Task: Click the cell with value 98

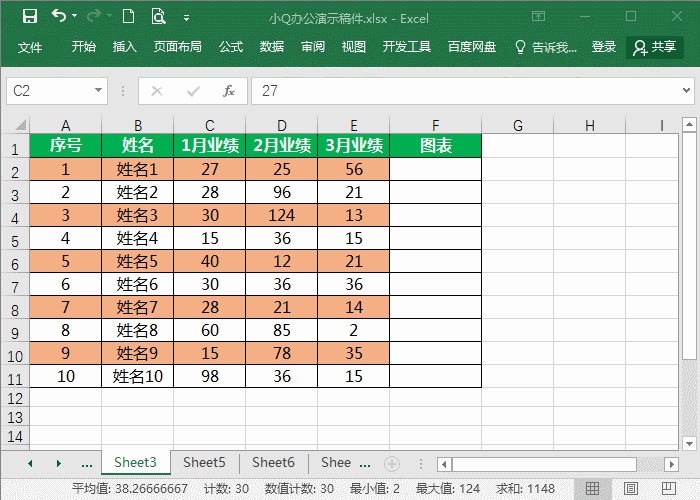Action: tap(209, 376)
